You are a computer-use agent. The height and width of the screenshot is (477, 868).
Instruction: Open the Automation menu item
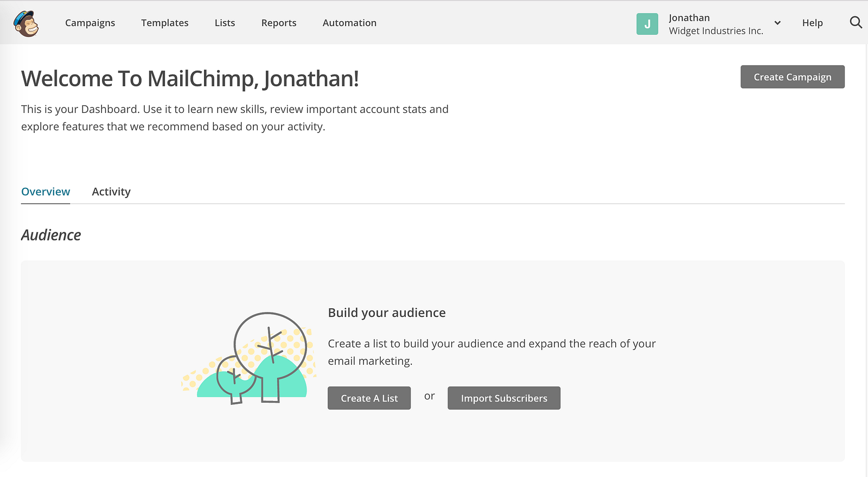pyautogui.click(x=349, y=23)
